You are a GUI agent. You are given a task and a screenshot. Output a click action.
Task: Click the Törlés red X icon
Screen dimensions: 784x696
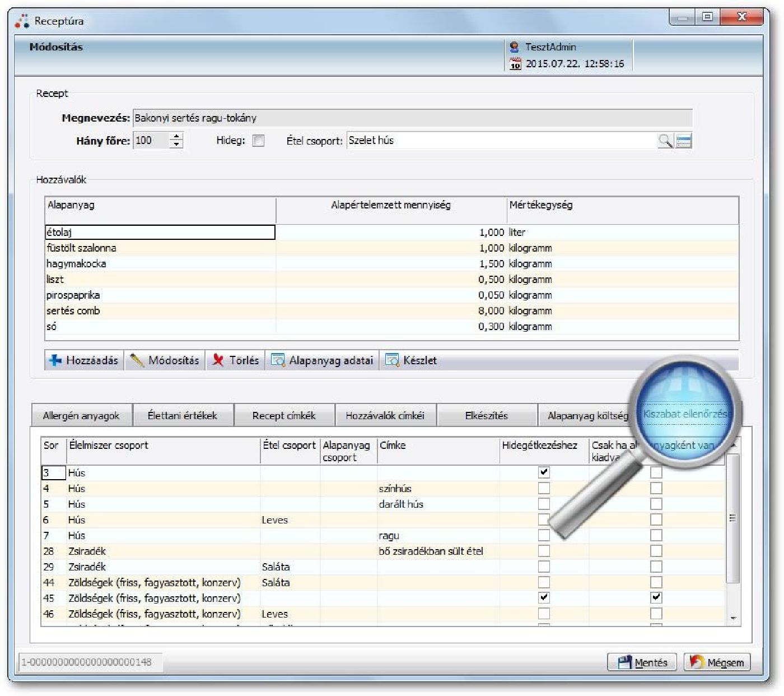tap(218, 360)
